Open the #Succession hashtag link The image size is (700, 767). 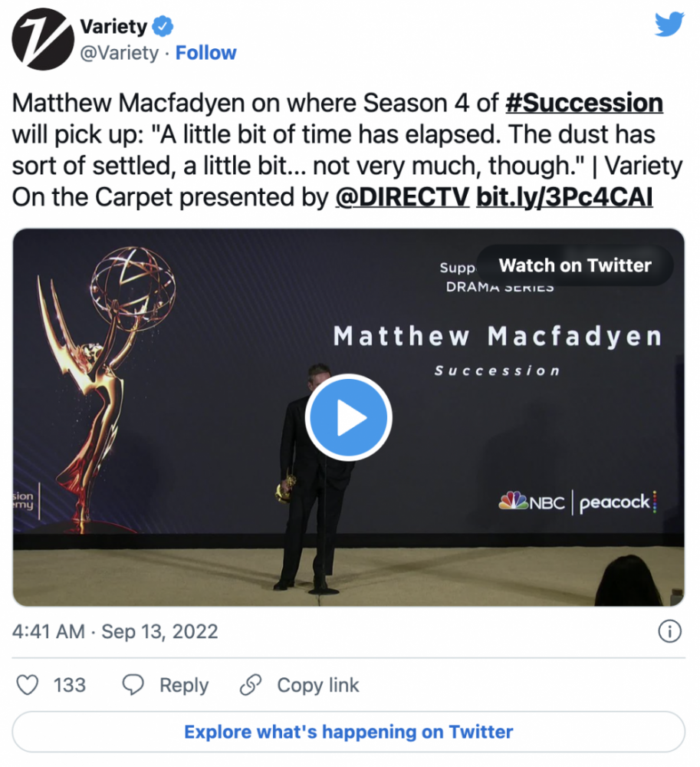[x=583, y=102]
